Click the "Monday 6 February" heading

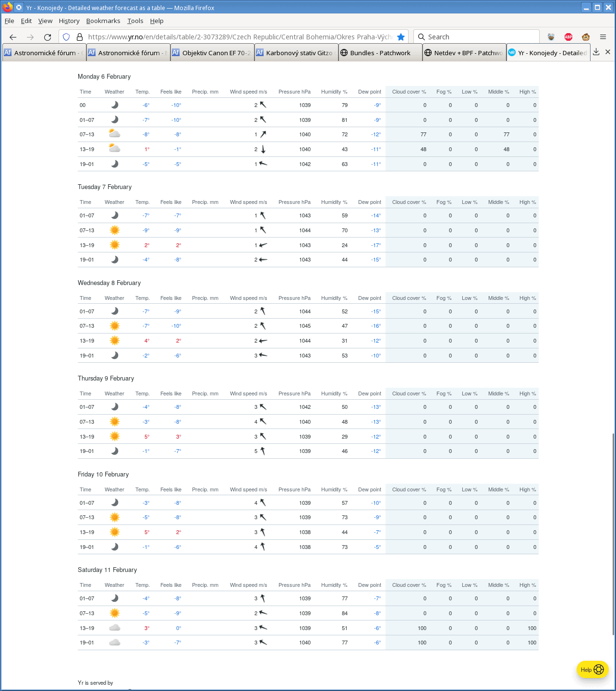(104, 76)
